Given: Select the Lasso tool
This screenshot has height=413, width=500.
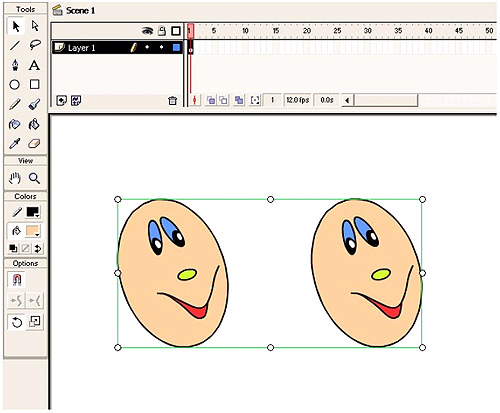Looking at the screenshot, I should tap(35, 45).
